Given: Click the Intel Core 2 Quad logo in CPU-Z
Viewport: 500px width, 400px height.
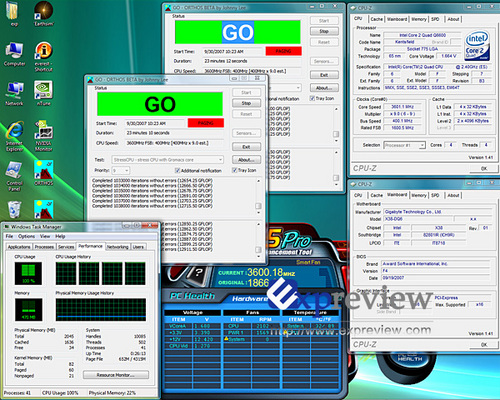Looking at the screenshot, I should coord(477,45).
